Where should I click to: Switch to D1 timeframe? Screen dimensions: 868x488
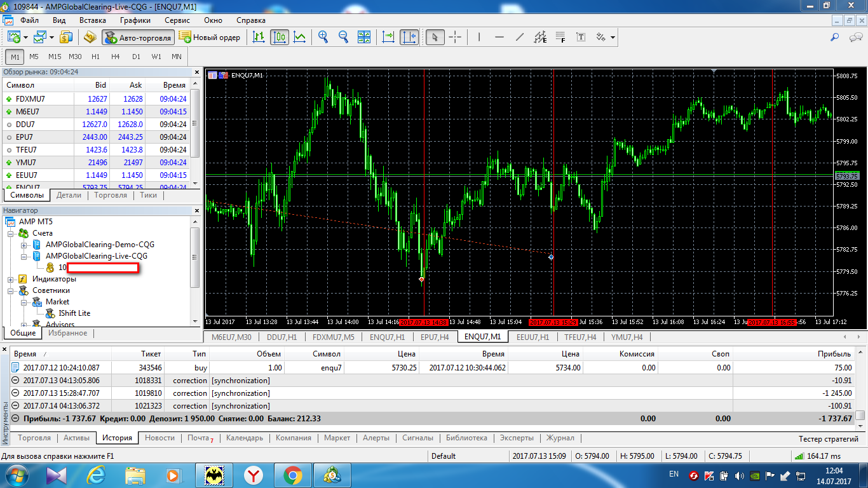[x=136, y=57]
